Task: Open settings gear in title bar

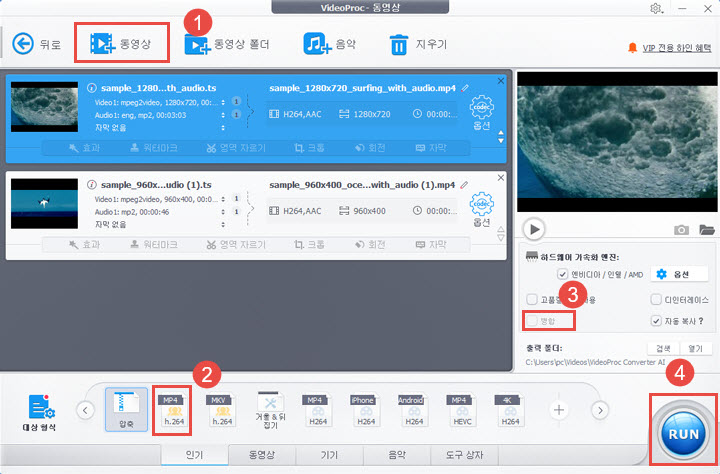Action: pyautogui.click(x=656, y=8)
